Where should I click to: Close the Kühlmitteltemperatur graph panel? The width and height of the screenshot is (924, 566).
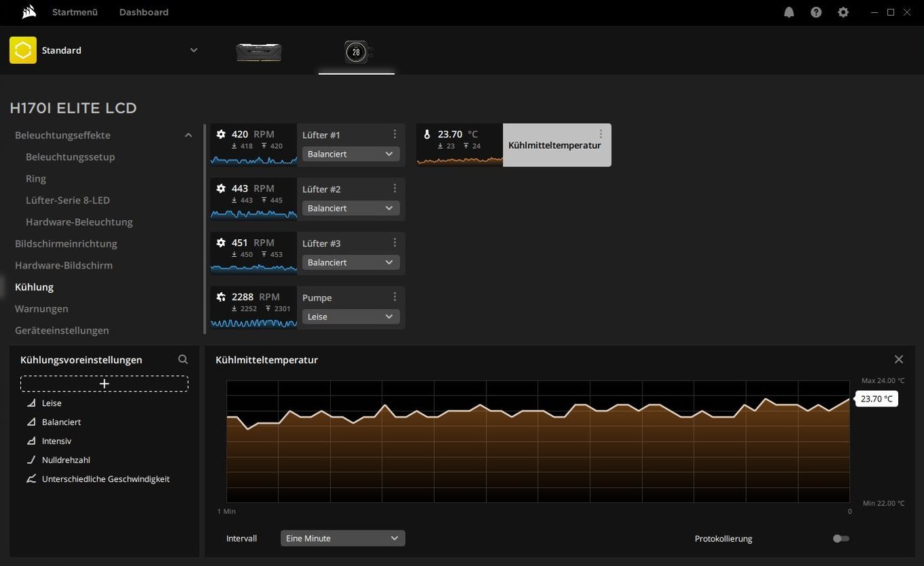click(899, 359)
